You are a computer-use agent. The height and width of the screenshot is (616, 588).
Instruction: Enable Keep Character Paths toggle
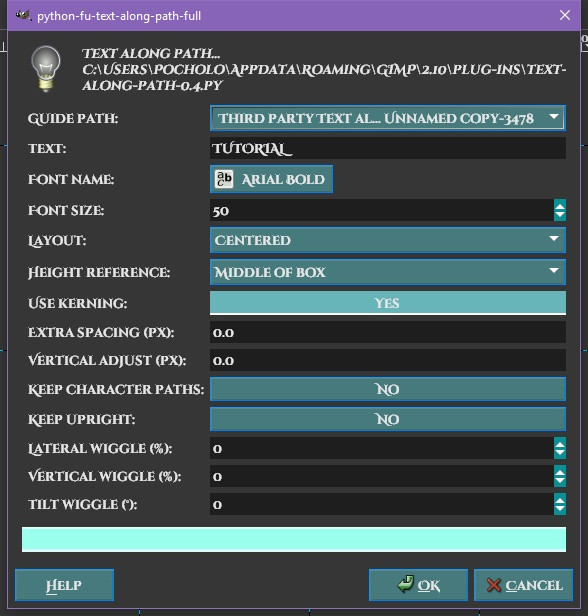click(388, 389)
